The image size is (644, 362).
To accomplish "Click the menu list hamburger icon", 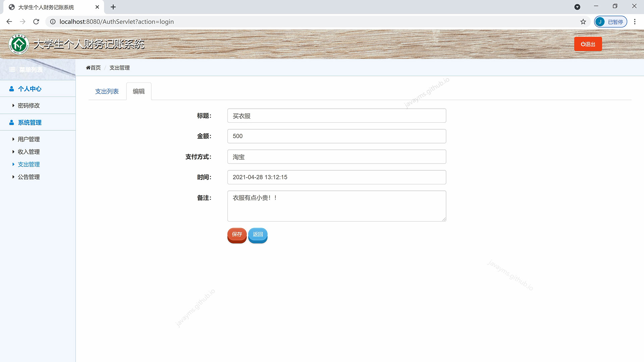I will (12, 70).
